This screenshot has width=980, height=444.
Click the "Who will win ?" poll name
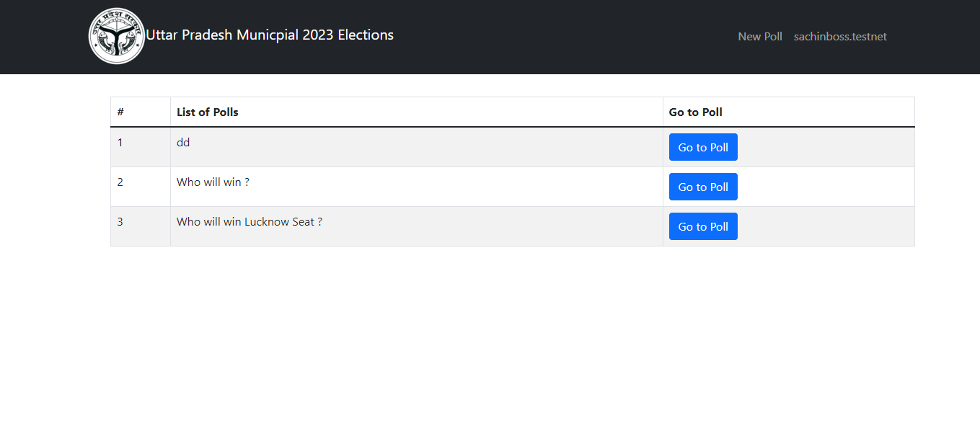[213, 182]
